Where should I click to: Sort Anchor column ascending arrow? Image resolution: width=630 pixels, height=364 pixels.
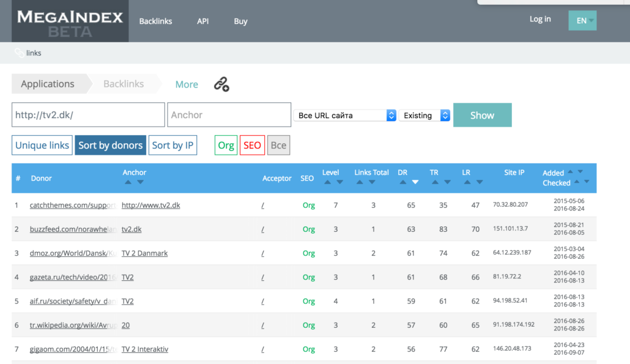tap(128, 182)
